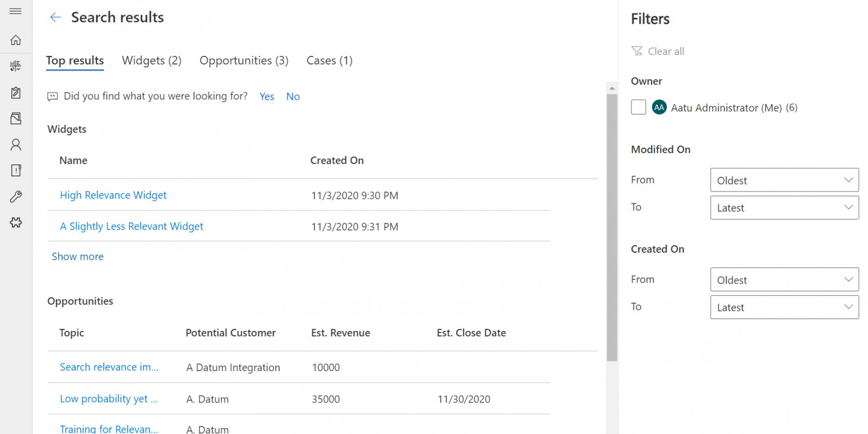The image size is (868, 434).
Task: Open Search relevance im... opportunity
Action: [109, 367]
